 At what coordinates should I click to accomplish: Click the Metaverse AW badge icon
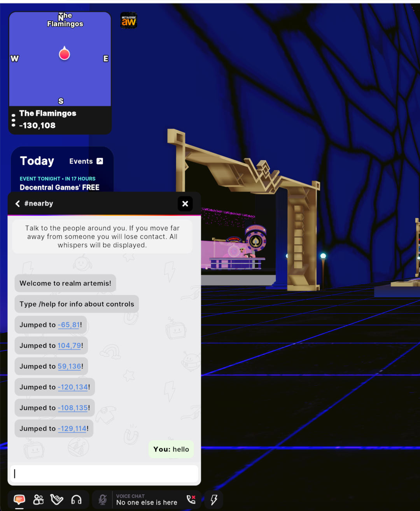coord(129,21)
